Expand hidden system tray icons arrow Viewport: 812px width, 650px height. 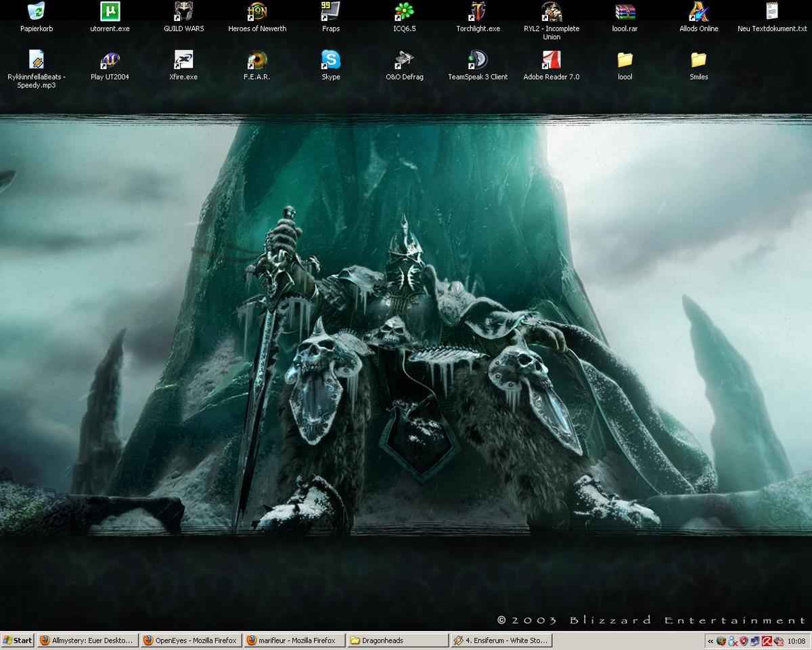pos(710,641)
